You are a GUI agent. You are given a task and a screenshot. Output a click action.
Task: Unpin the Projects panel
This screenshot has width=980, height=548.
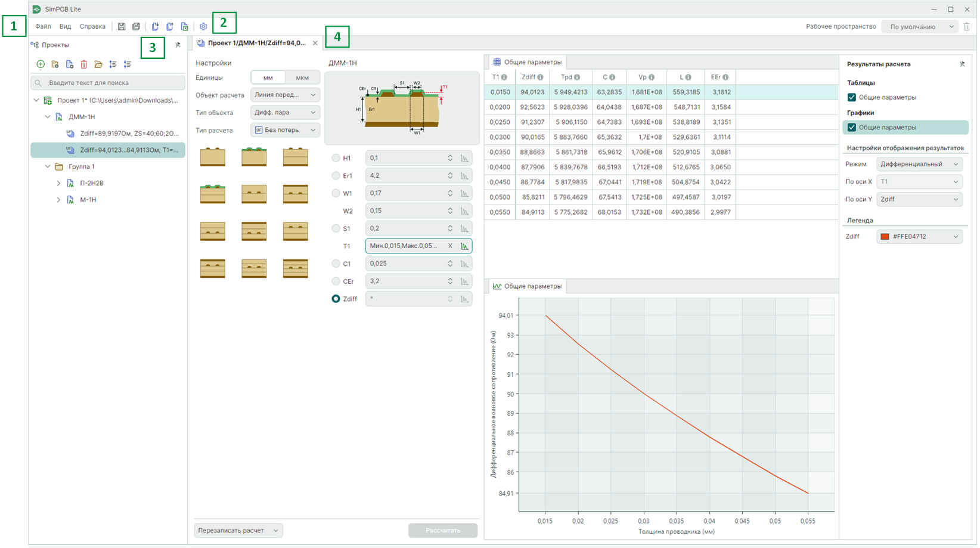point(178,45)
